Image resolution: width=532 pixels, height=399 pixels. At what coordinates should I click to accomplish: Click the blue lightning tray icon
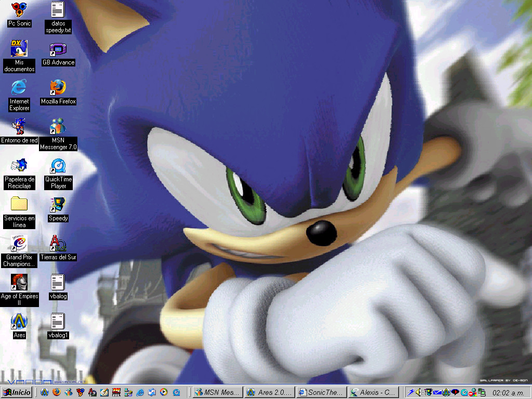pyautogui.click(x=411, y=393)
